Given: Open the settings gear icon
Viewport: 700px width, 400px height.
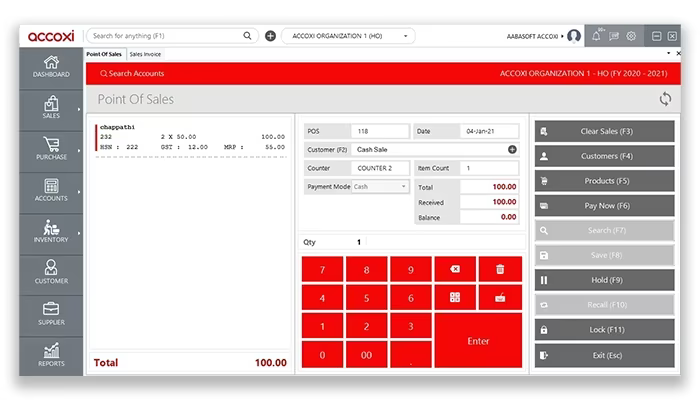Looking at the screenshot, I should [x=631, y=36].
